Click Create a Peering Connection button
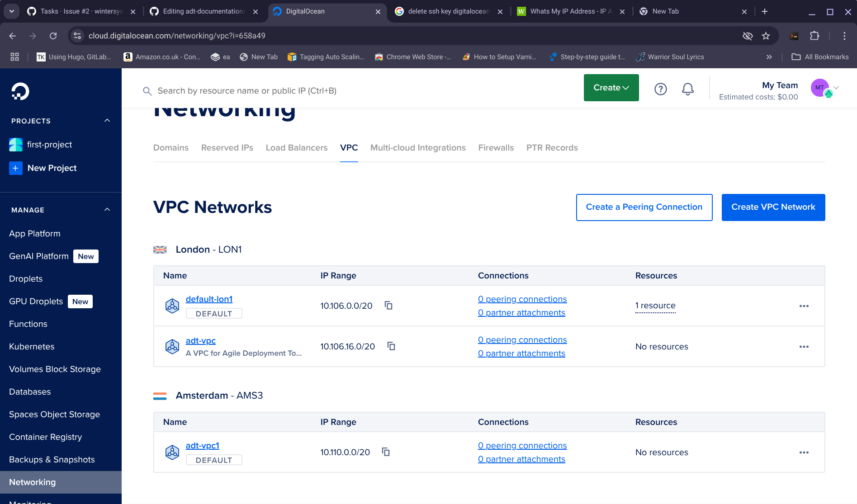 [x=644, y=207]
